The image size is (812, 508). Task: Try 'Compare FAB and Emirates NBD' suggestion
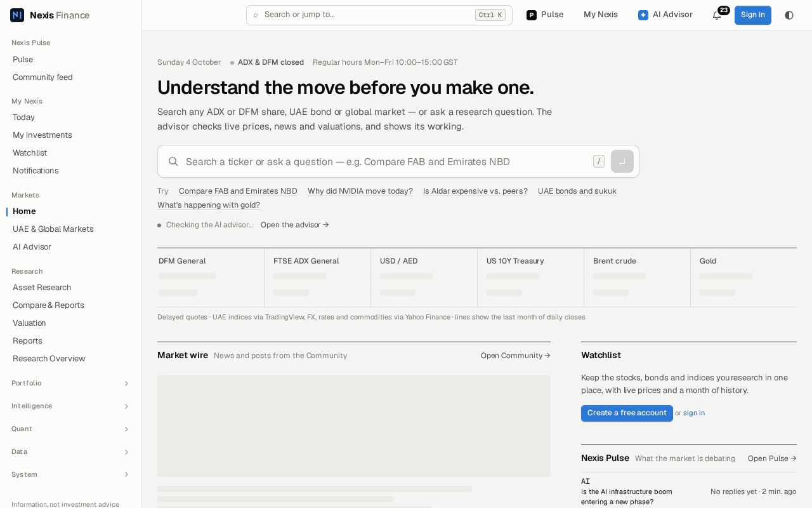point(238,191)
